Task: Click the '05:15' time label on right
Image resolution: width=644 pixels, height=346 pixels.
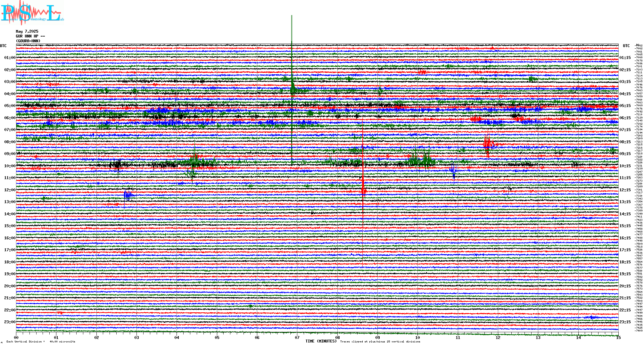Action: [x=625, y=106]
